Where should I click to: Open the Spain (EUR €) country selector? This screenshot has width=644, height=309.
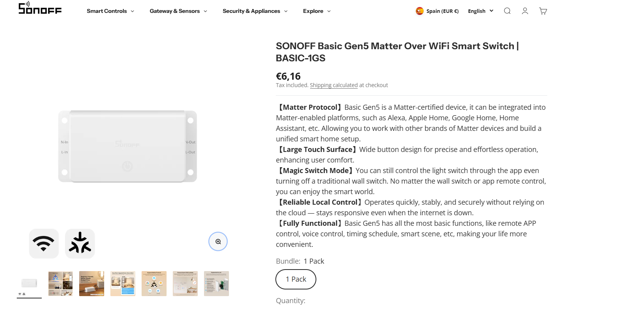(x=442, y=11)
